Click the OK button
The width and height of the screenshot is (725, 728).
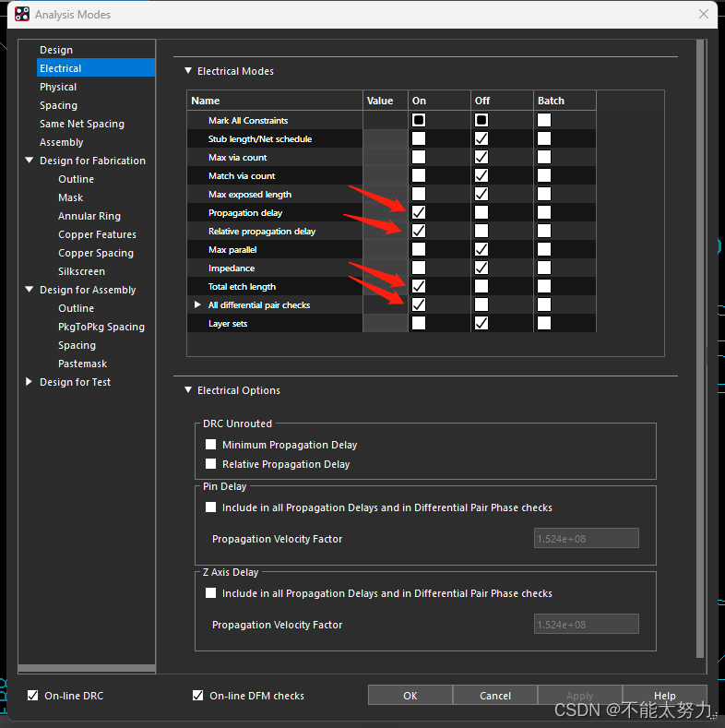pyautogui.click(x=410, y=696)
